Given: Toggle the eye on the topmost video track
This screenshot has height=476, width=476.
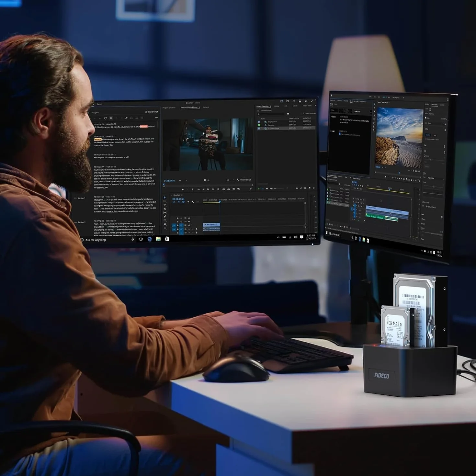Looking at the screenshot, I should click(189, 218).
